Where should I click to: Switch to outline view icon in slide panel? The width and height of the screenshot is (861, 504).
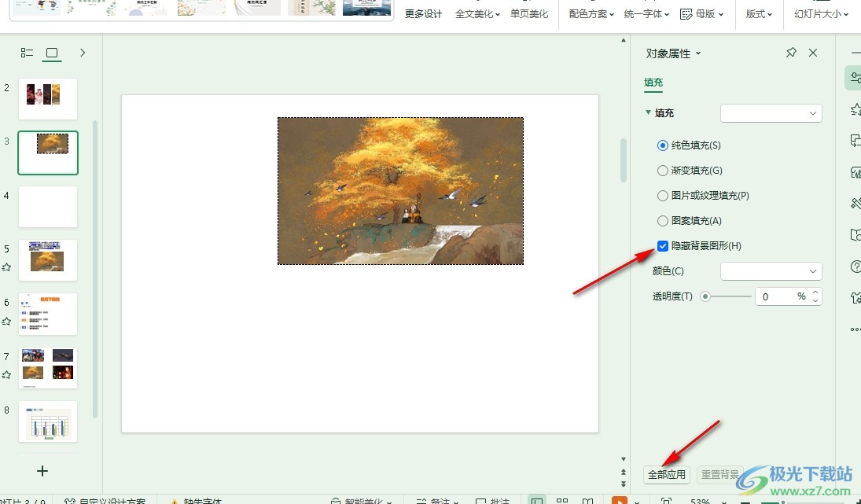(x=27, y=53)
